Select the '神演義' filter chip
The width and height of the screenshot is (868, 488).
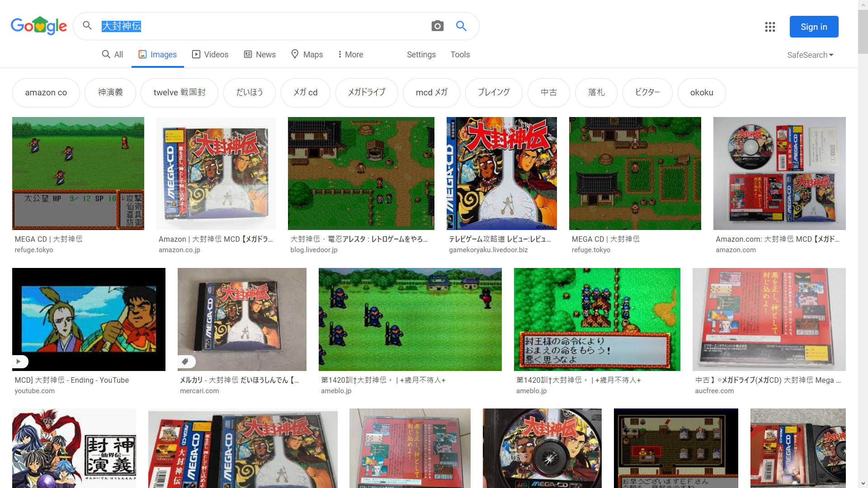110,93
